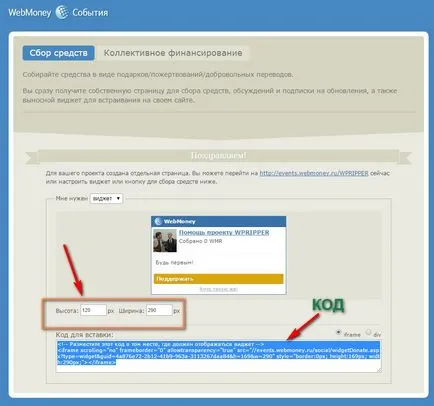Switch to Коллективное финансирование tab
Image resolution: width=434 pixels, height=406 pixels.
173,53
